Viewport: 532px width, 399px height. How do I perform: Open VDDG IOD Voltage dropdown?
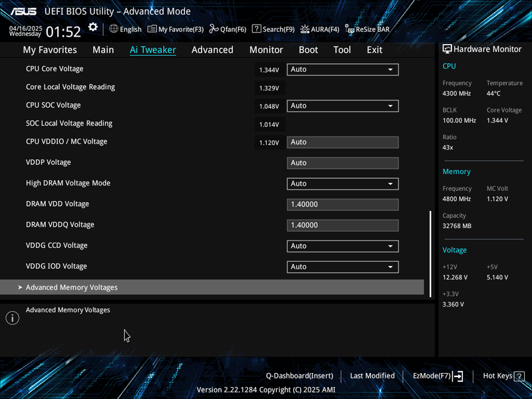coord(342,267)
